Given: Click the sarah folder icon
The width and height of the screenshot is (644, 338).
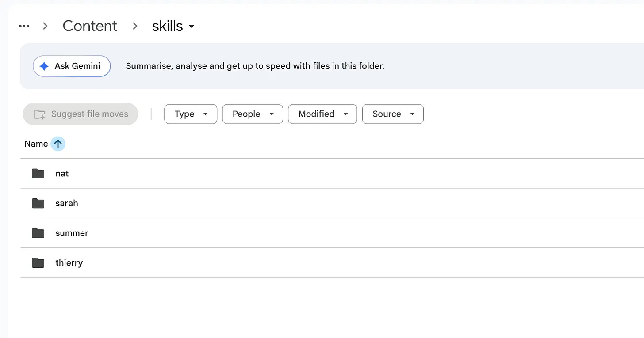Looking at the screenshot, I should click(38, 203).
